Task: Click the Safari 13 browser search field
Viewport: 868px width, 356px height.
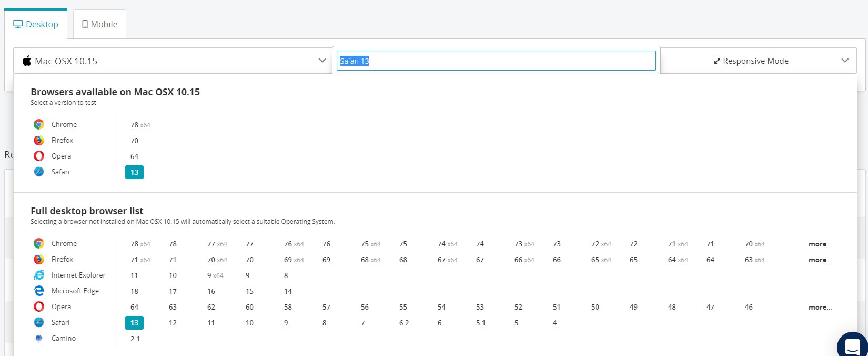Action: [496, 61]
